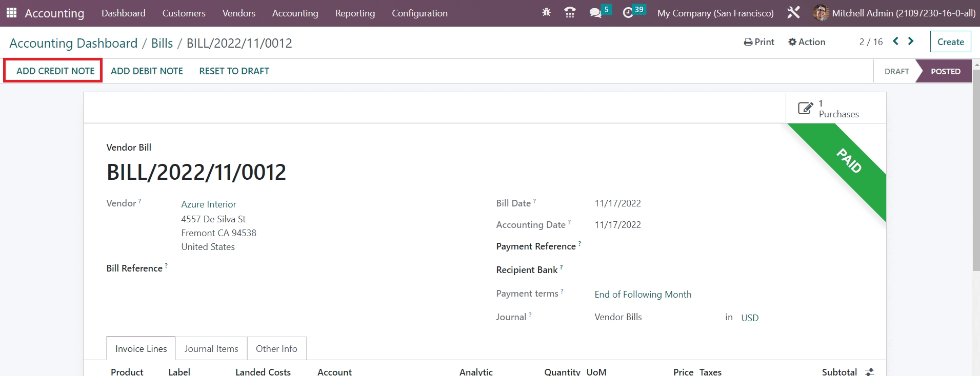Click the Add Credit Note button
This screenshot has height=376, width=980.
click(55, 71)
